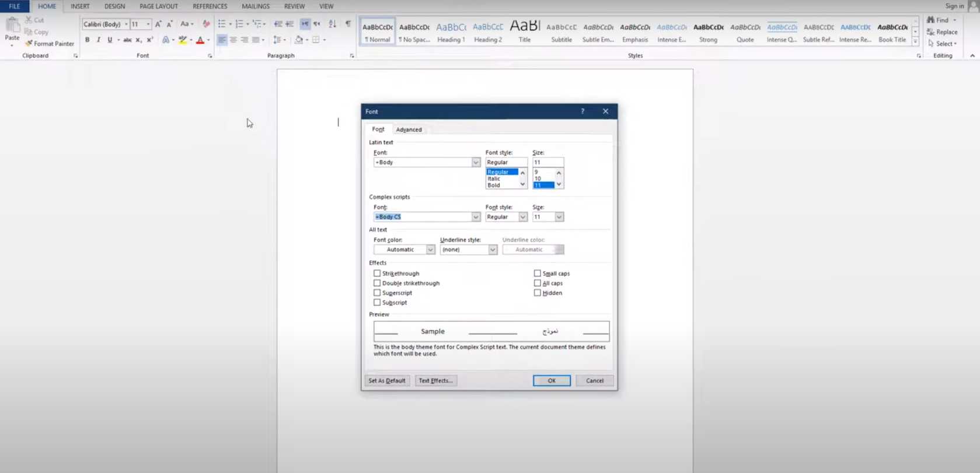Apply Underline from the ribbon

click(x=109, y=40)
